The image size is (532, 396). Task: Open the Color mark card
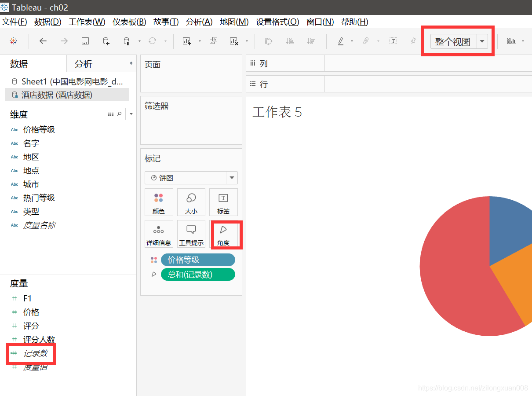click(x=159, y=202)
